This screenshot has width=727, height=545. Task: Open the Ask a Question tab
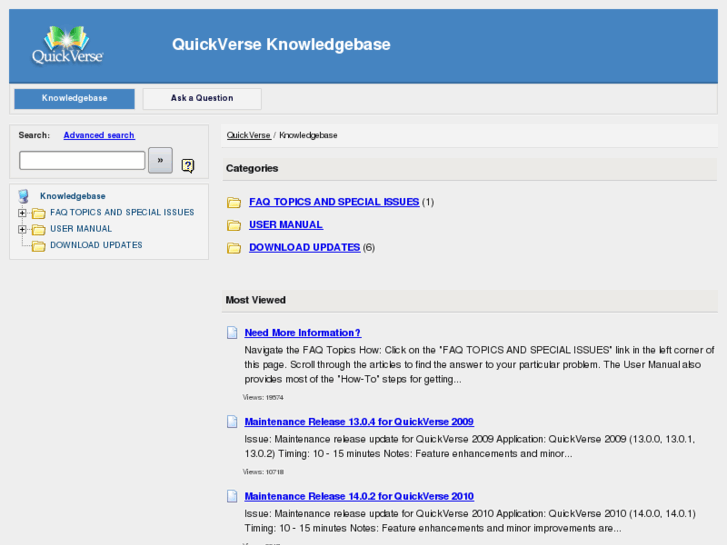tap(202, 99)
